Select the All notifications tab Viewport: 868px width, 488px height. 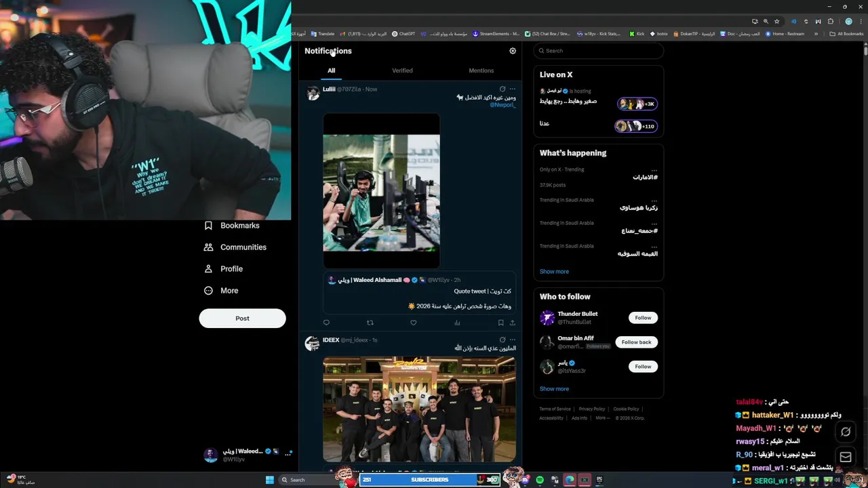point(332,70)
